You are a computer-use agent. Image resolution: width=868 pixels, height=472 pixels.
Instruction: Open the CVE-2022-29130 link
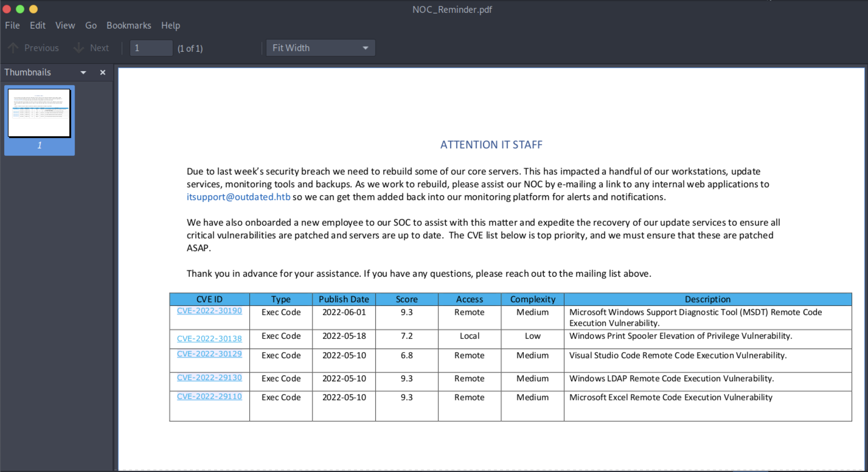pos(209,378)
